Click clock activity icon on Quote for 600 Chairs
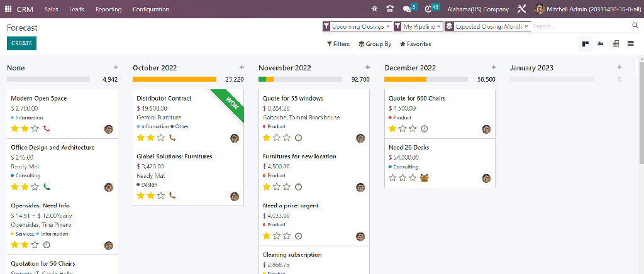This screenshot has width=644, height=274. pos(425,129)
